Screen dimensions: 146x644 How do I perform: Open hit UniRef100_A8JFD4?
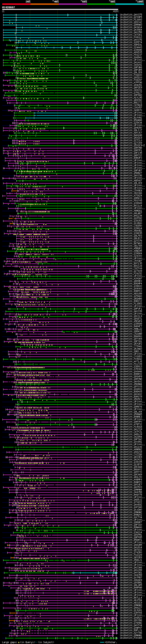tap(131, 600)
